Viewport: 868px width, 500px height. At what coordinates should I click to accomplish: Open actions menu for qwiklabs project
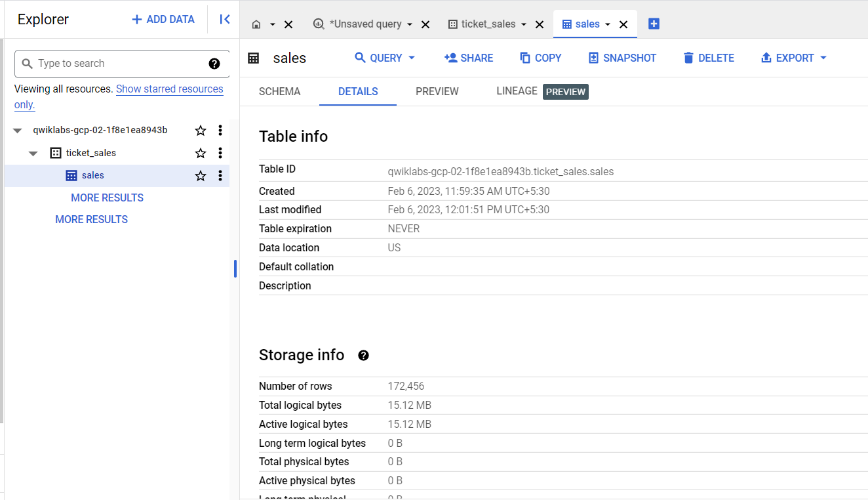[220, 131]
